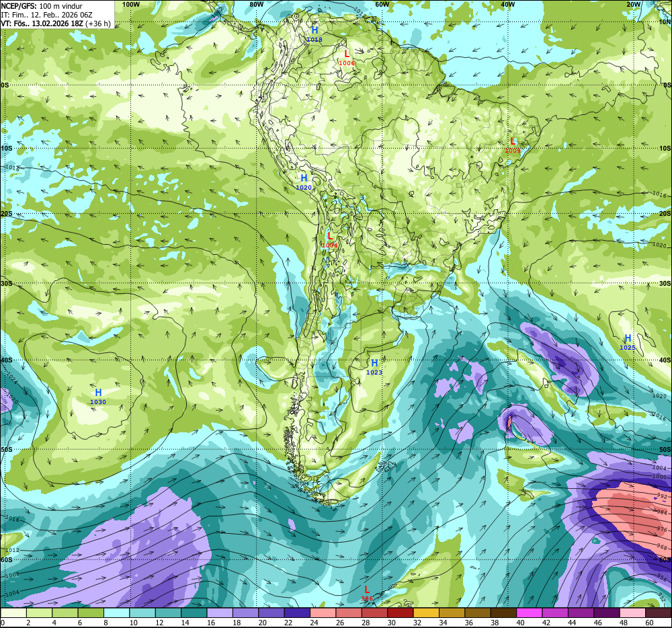Click the legend scale value 24

point(314,623)
